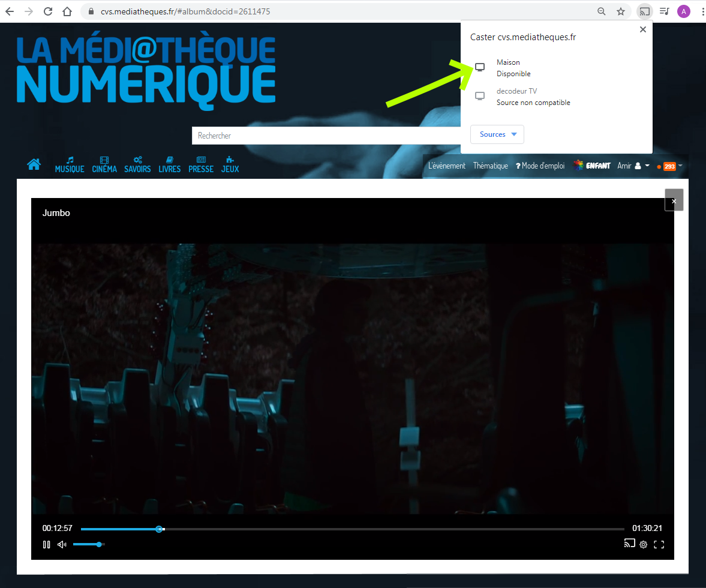Image resolution: width=706 pixels, height=588 pixels.
Task: Click the Médiathèque Numérique logo
Action: click(x=146, y=70)
